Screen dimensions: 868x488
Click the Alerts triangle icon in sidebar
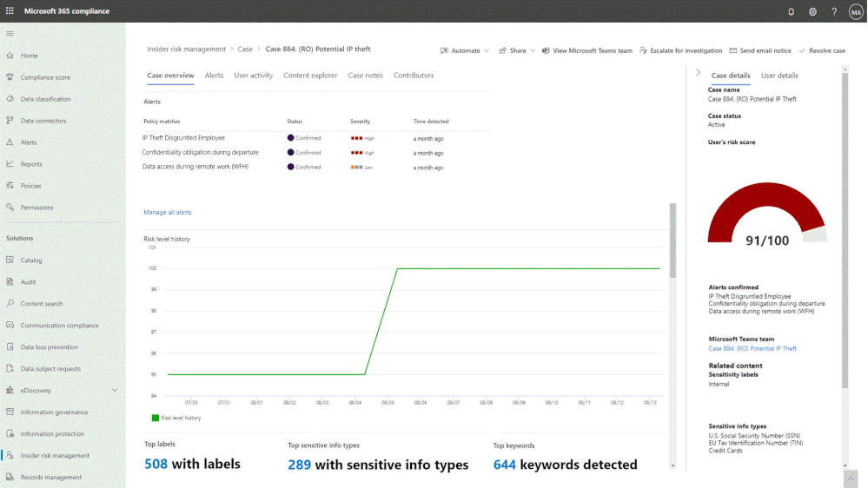click(10, 142)
